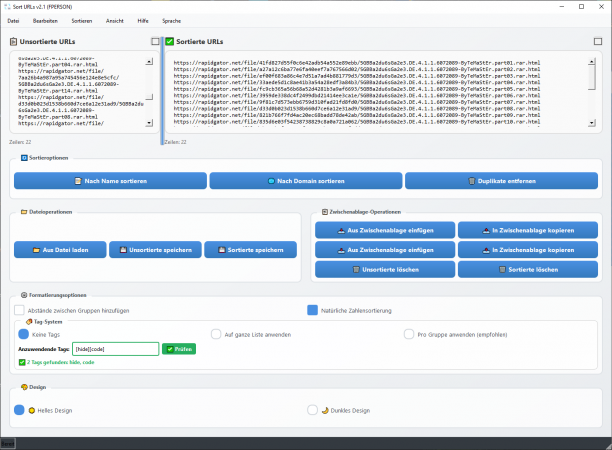Click the green Prüfen button

[179, 349]
